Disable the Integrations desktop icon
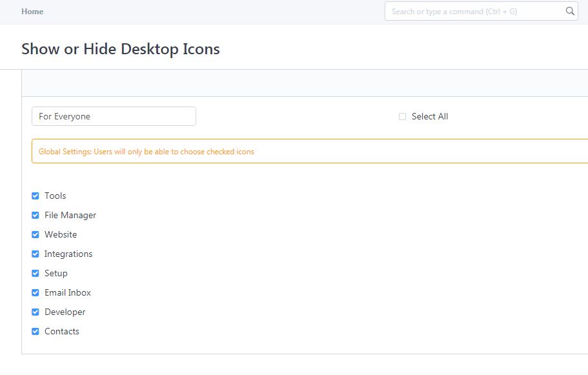Viewport: 588px width, 375px height. [x=35, y=254]
